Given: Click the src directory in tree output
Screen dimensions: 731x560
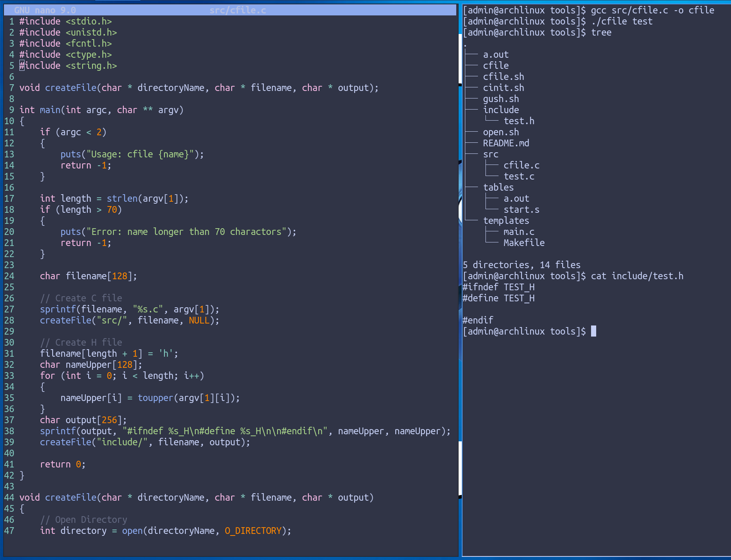Looking at the screenshot, I should [x=491, y=154].
